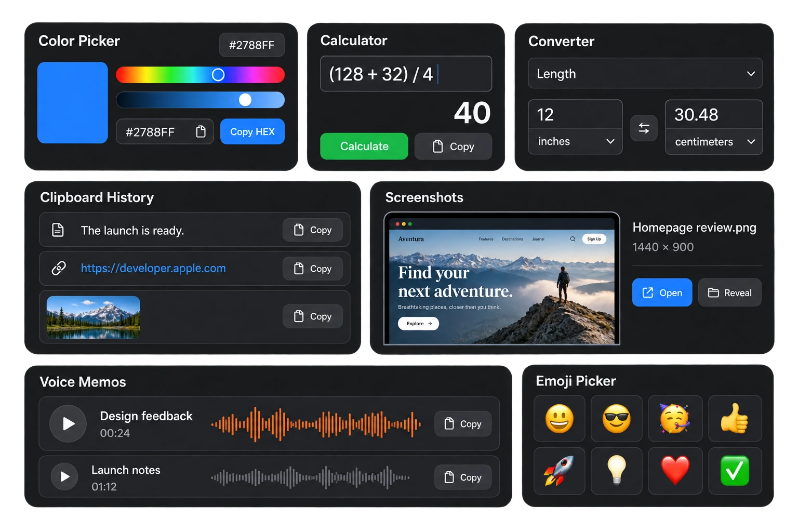The image size is (798, 532).
Task: Select the thumbs up emoji
Action: coord(735,418)
